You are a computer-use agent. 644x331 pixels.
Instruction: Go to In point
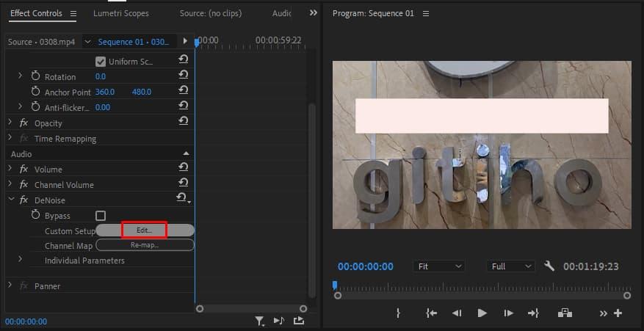click(x=431, y=313)
